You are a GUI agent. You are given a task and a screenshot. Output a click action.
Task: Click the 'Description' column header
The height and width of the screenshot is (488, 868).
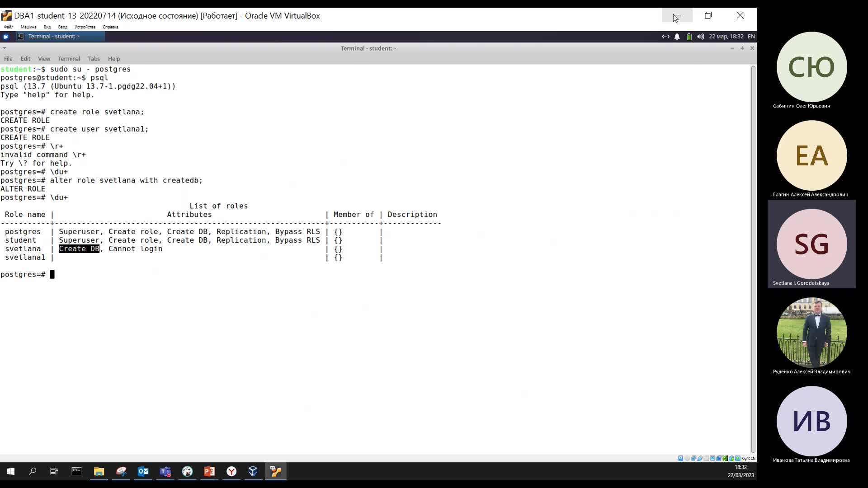tap(412, 215)
